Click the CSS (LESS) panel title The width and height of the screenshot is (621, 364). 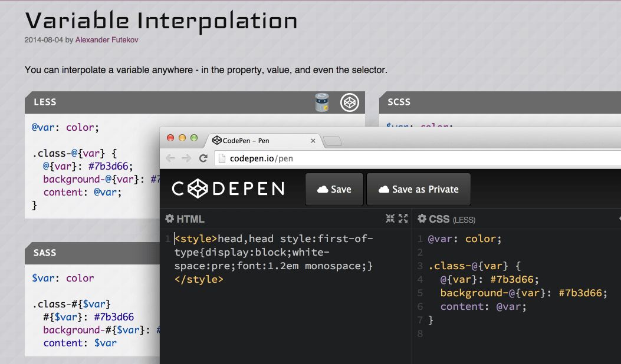(x=452, y=219)
